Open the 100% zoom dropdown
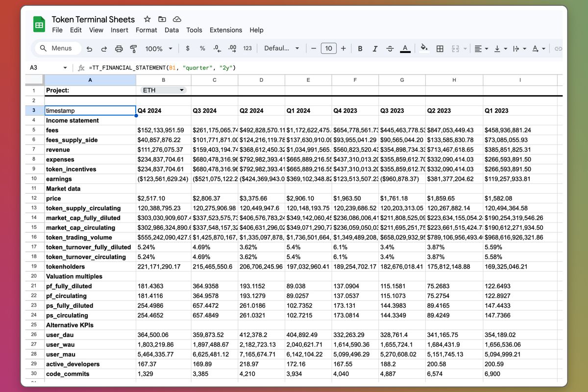Image resolution: width=588 pixels, height=392 pixels. pos(159,49)
